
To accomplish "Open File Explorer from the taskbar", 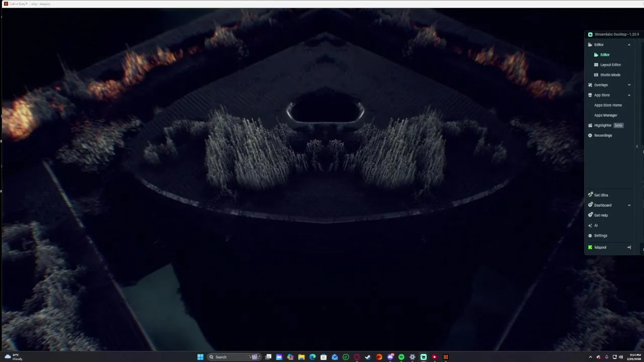I will point(301,357).
